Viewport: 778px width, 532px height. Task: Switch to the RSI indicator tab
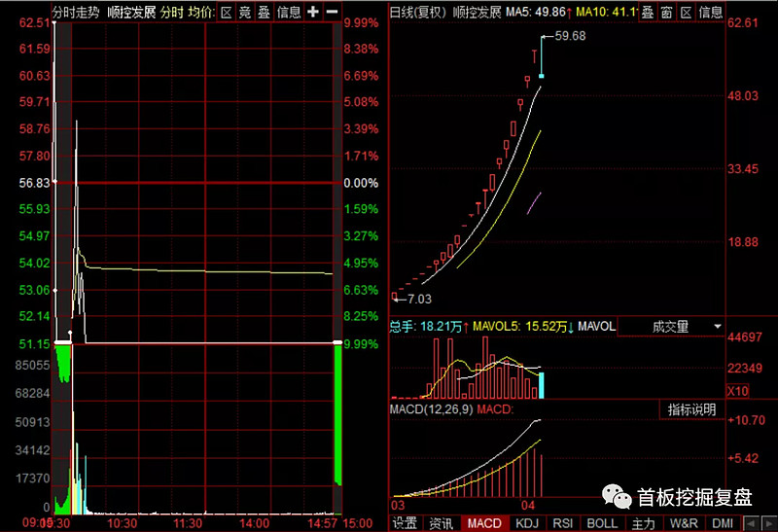pyautogui.click(x=563, y=523)
